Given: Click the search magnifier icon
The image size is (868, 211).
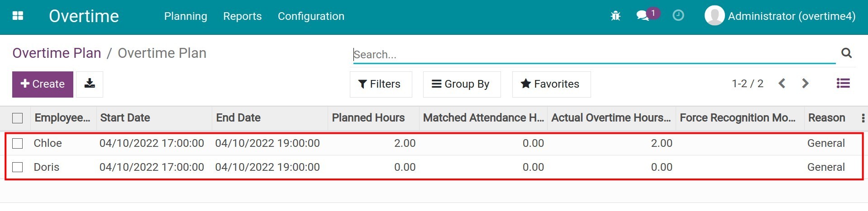Looking at the screenshot, I should 846,53.
